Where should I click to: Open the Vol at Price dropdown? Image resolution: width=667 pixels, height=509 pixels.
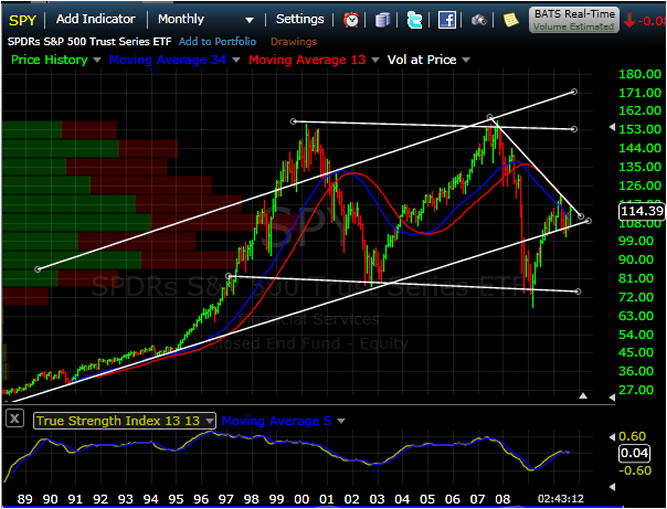(x=464, y=60)
